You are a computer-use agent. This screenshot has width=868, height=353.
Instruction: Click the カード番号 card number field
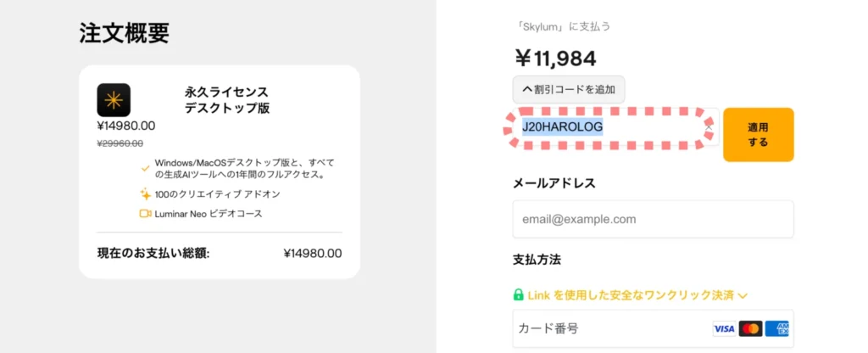click(654, 328)
